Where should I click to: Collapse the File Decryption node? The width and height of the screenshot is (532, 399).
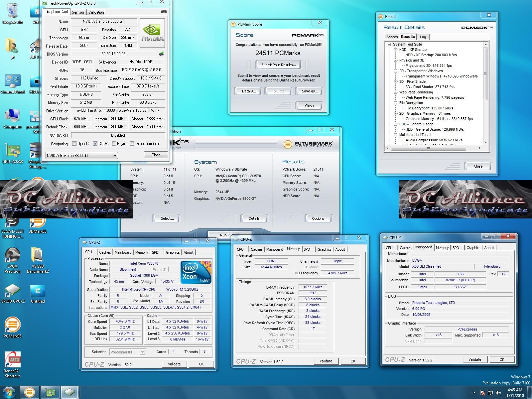point(396,103)
